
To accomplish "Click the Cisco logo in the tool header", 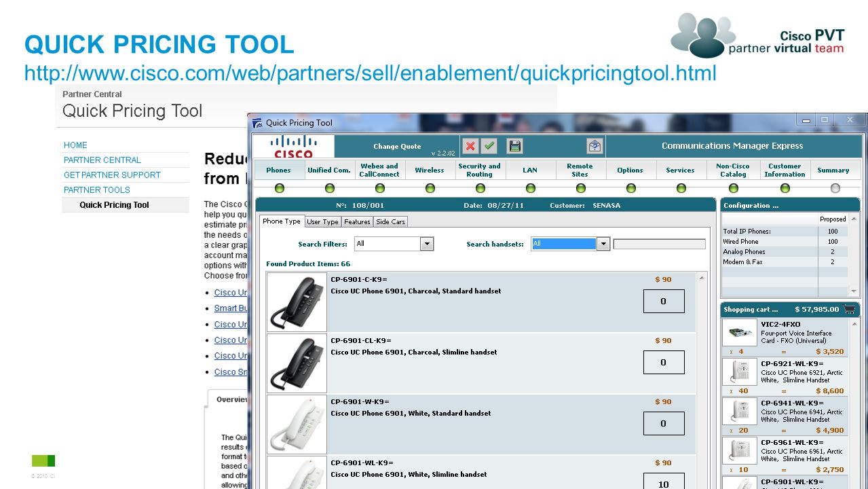I will pyautogui.click(x=294, y=146).
